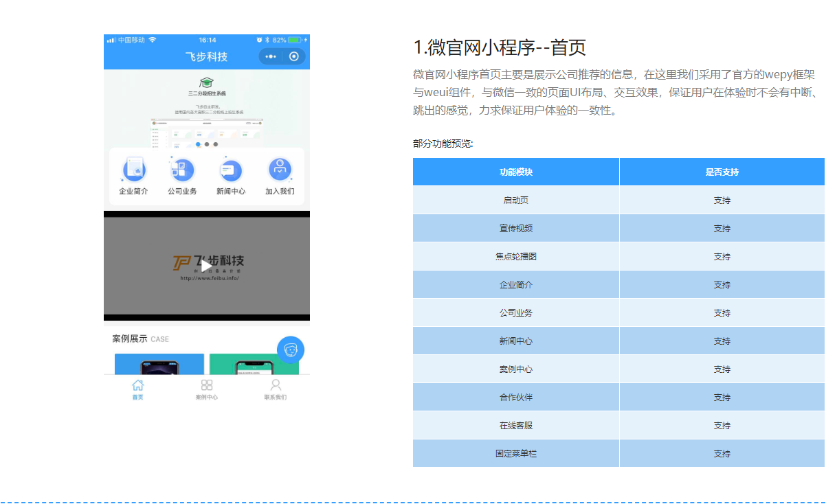Click the 16:14 time in the status bar
Viewport: 826px width, 504px height.
pyautogui.click(x=207, y=40)
